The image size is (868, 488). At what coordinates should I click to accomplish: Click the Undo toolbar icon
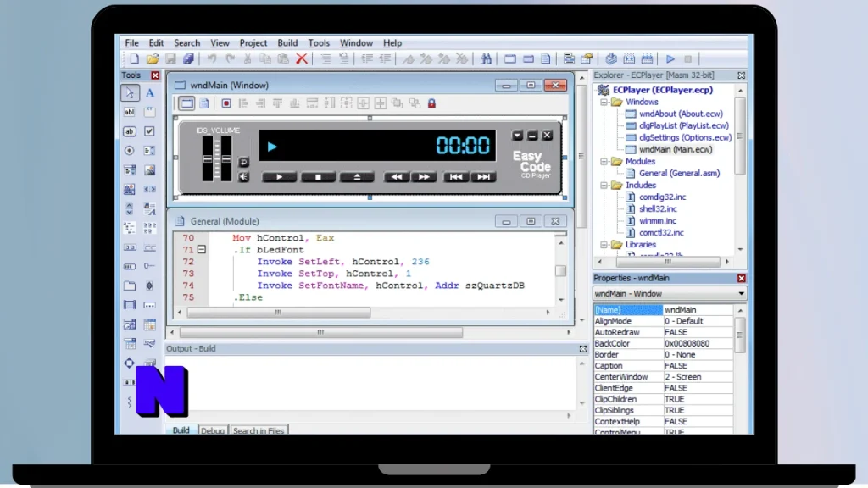click(211, 58)
